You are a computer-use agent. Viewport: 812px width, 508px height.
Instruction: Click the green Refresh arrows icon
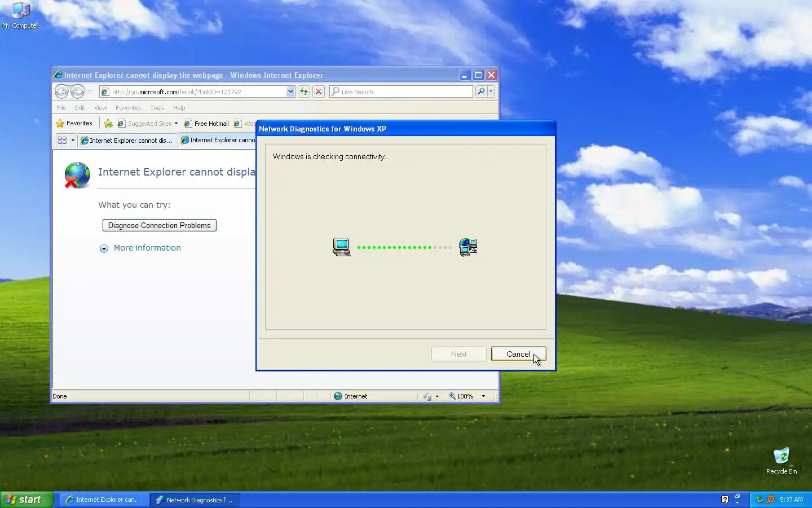(304, 91)
